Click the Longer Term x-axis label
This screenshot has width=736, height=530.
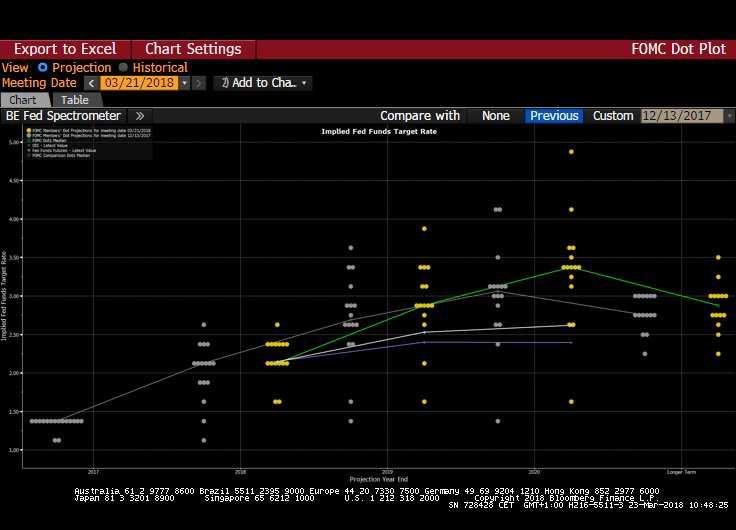coord(681,472)
